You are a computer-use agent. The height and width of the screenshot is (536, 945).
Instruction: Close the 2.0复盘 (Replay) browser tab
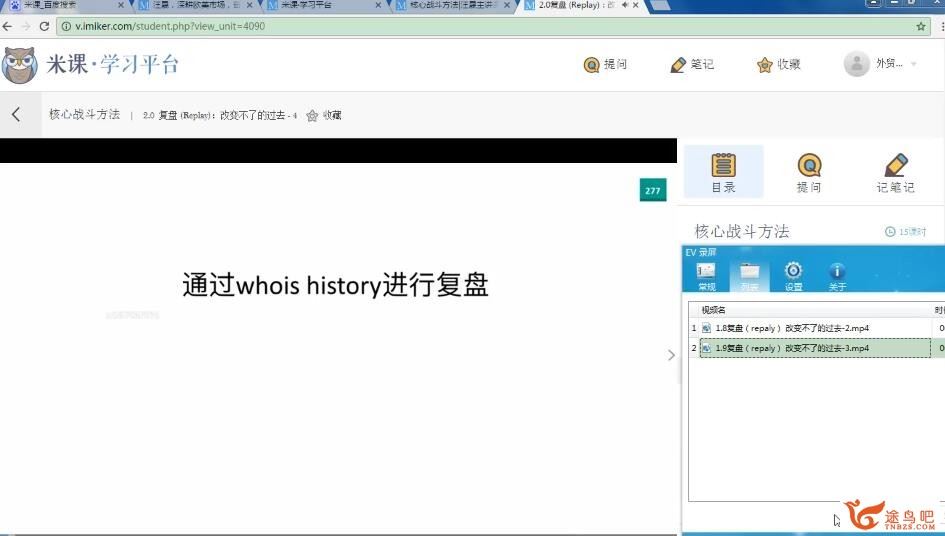pos(635,5)
